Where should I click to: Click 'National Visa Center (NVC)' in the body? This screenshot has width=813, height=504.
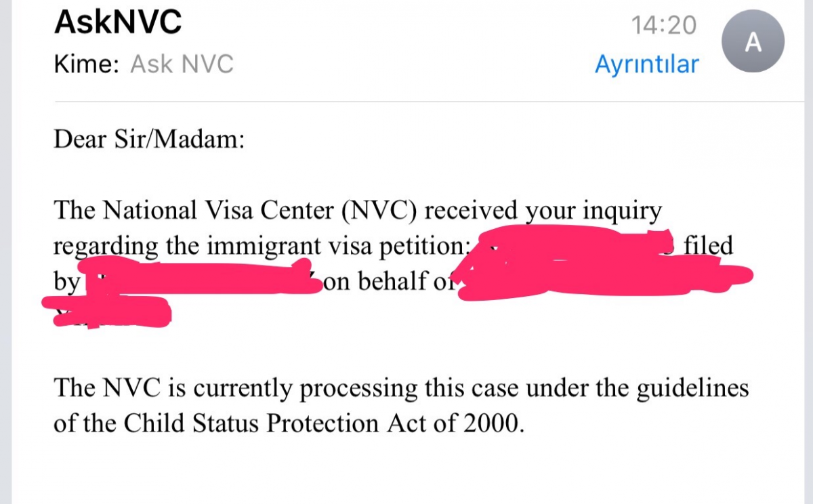click(259, 211)
